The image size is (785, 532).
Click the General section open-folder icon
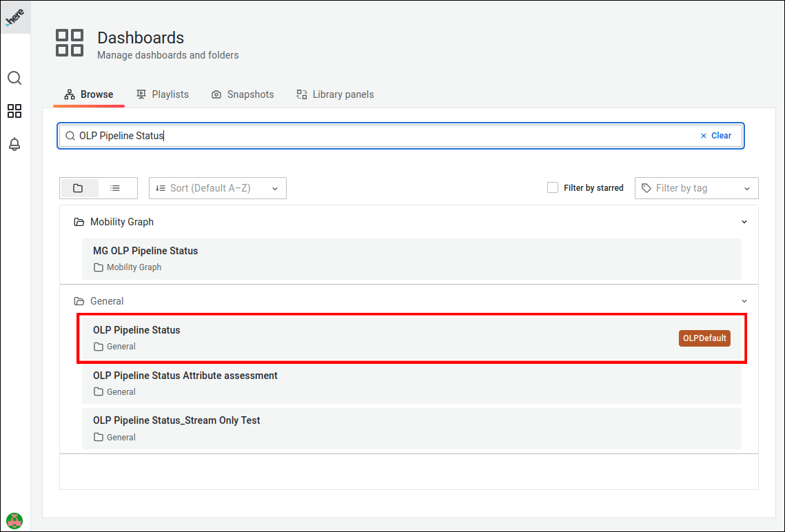tap(79, 301)
